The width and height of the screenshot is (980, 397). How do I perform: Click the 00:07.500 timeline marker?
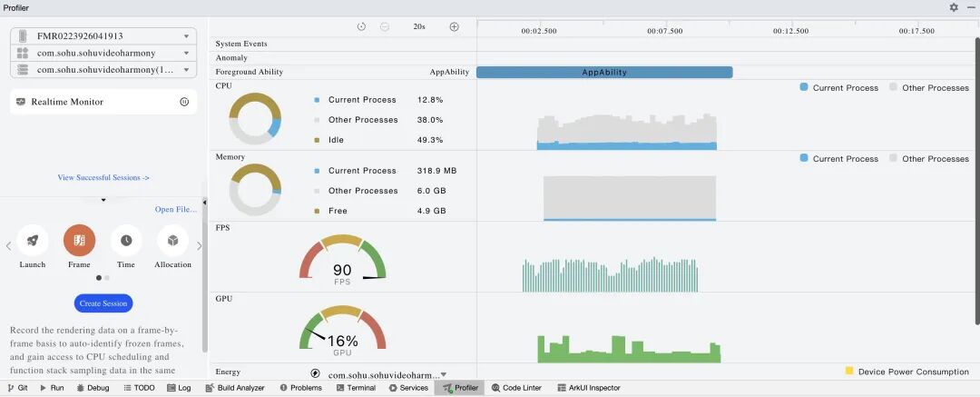tap(665, 31)
